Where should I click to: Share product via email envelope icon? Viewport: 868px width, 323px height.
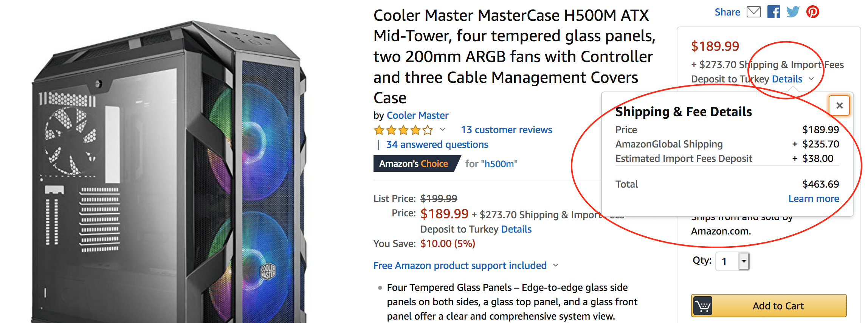tap(753, 12)
